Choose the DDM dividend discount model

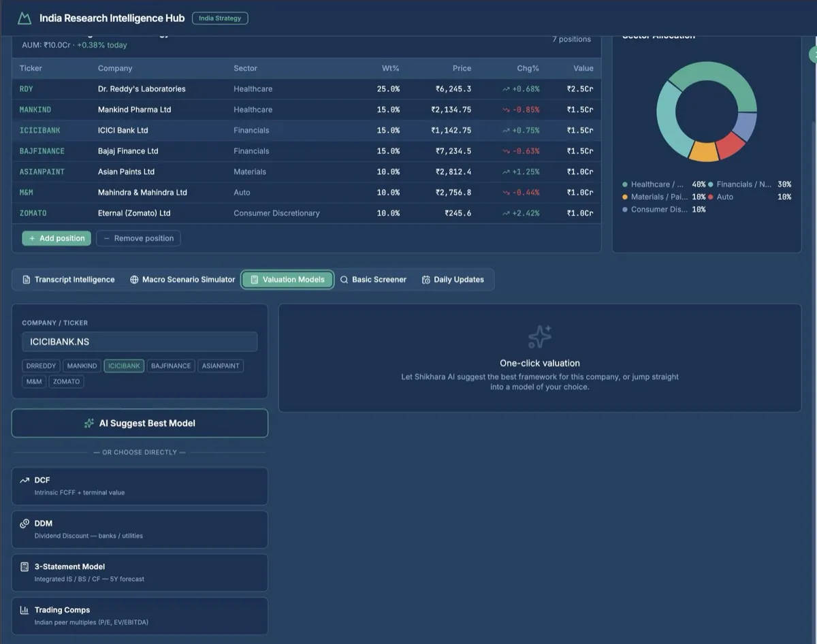pyautogui.click(x=140, y=529)
